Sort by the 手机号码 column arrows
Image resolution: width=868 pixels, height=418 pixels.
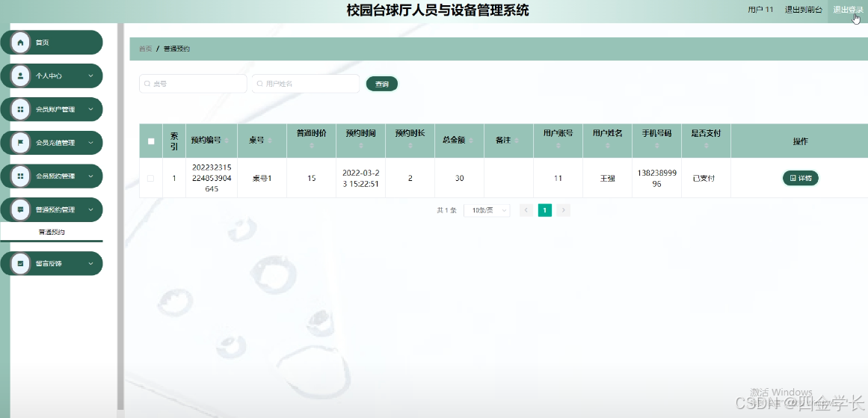coord(657,146)
